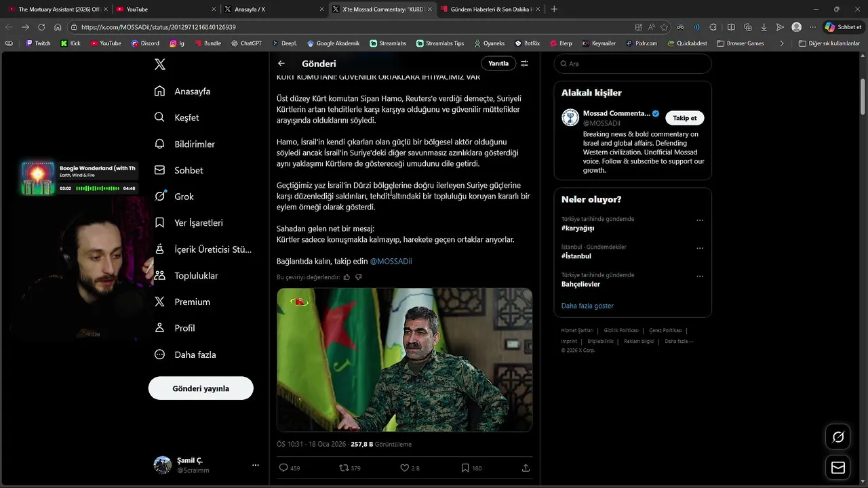Open Copilot Sohbet et button
This screenshot has height=488, width=868.
click(843, 27)
